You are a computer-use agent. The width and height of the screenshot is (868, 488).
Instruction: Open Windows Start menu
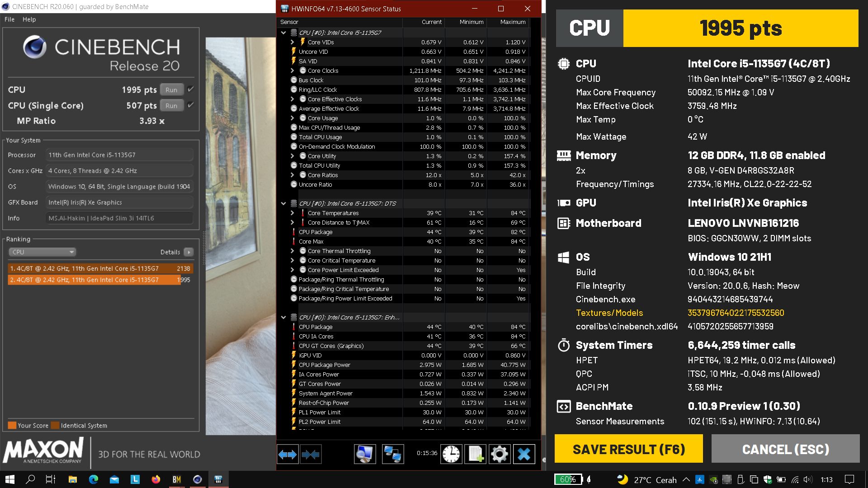coord(10,479)
